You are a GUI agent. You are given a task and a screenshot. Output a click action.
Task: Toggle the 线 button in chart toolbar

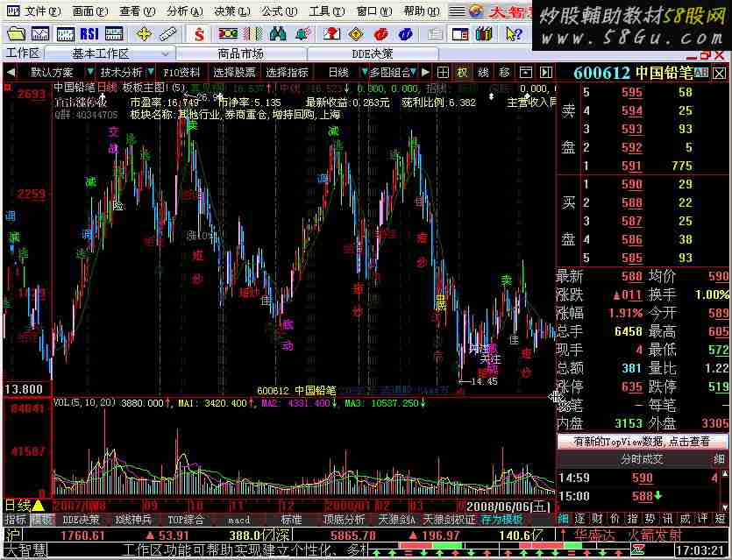[483, 73]
